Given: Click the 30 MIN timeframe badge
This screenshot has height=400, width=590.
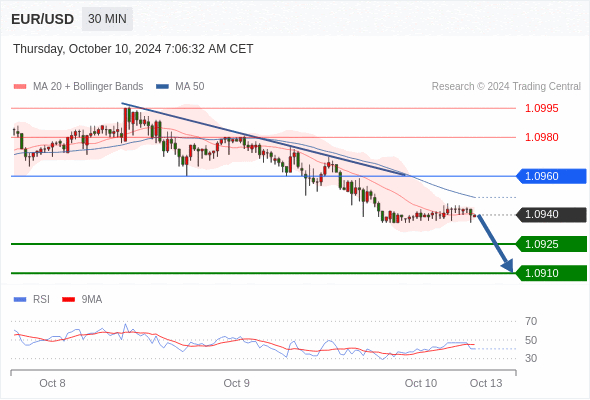Looking at the screenshot, I should pyautogui.click(x=107, y=19).
